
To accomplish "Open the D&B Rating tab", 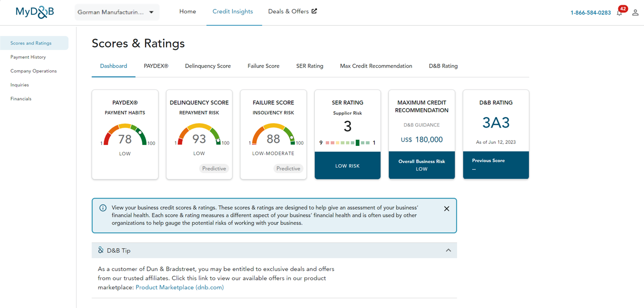I will (443, 66).
